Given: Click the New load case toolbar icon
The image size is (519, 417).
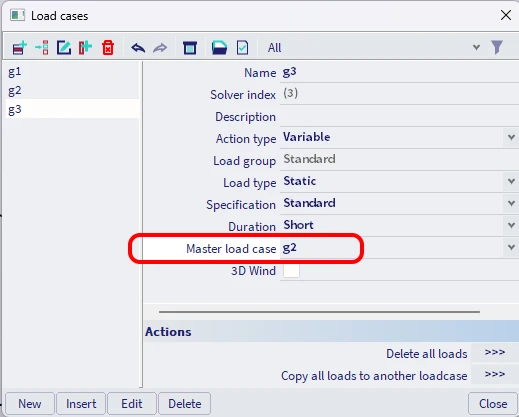Looking at the screenshot, I should tap(19, 48).
